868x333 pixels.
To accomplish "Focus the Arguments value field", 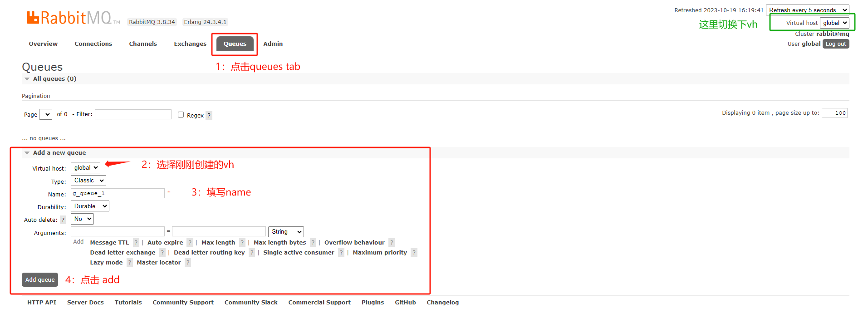I will 219,231.
